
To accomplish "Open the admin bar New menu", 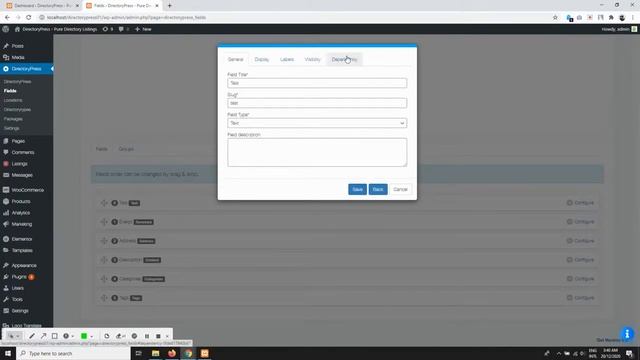I will (x=143, y=29).
